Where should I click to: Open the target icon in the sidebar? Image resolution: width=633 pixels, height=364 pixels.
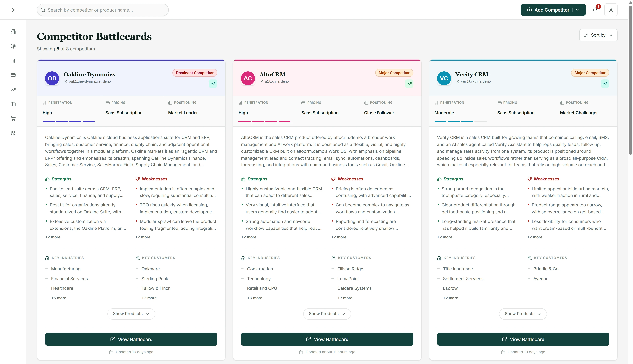click(x=13, y=46)
